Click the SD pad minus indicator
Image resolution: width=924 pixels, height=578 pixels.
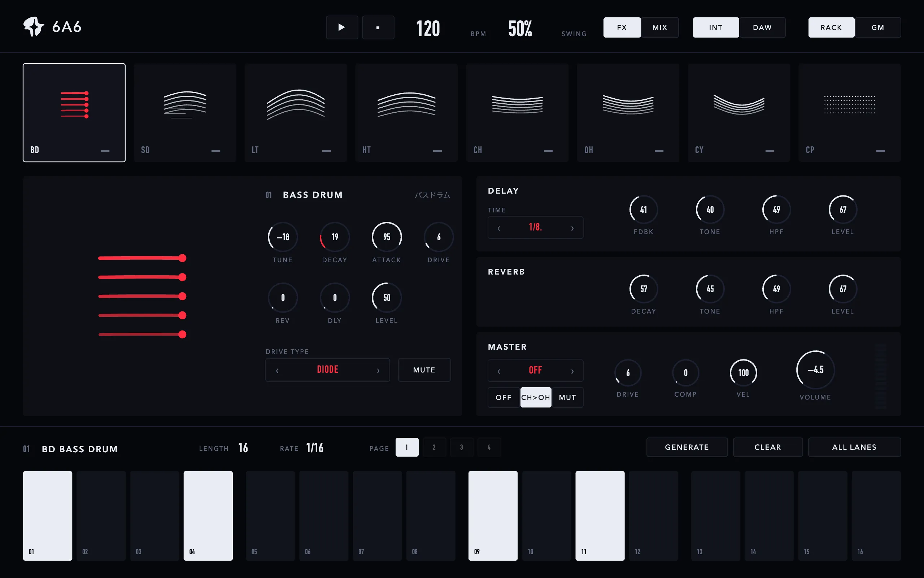click(216, 151)
